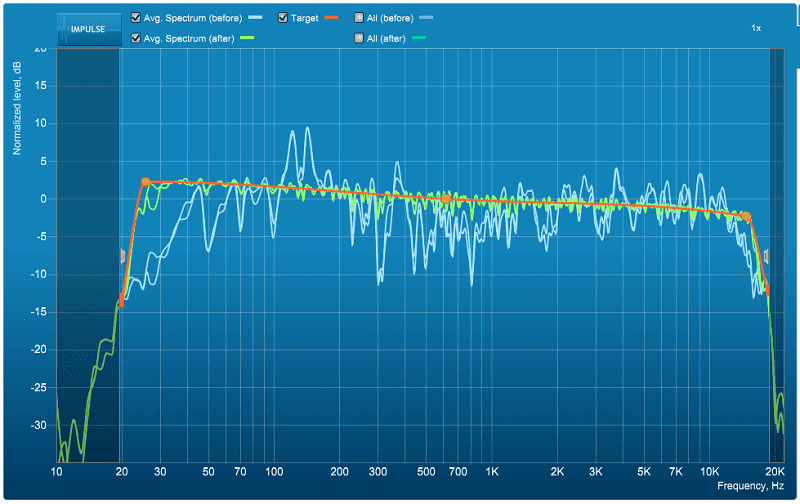Click the -30 dB level axis label
Image resolution: width=800 pixels, height=504 pixels.
pos(38,425)
